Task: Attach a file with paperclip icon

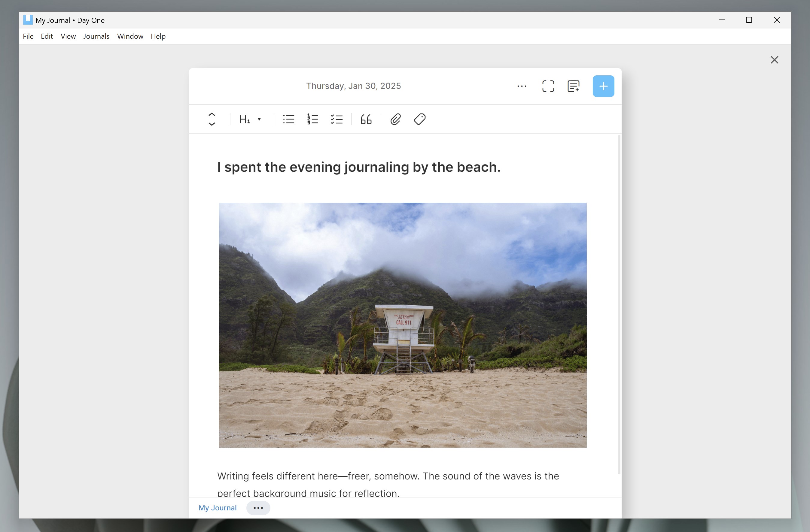Action: coord(395,119)
